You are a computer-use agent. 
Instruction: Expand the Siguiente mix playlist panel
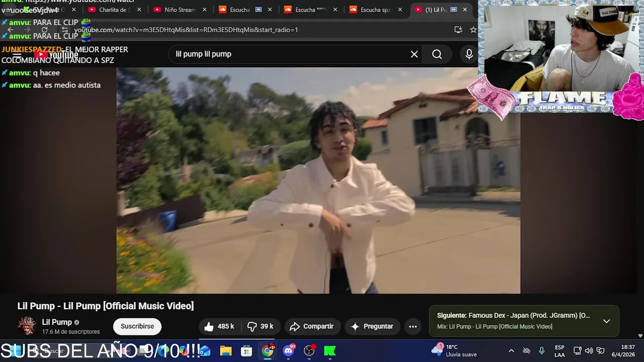click(x=606, y=321)
